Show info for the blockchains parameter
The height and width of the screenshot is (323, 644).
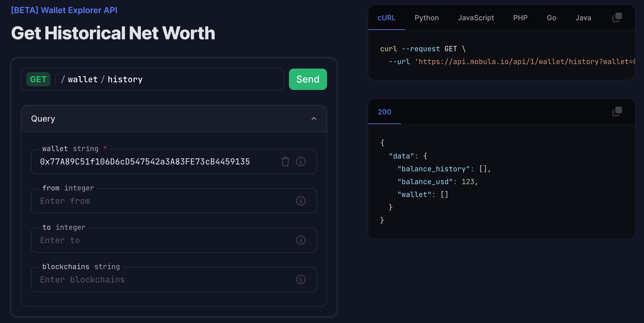(301, 279)
